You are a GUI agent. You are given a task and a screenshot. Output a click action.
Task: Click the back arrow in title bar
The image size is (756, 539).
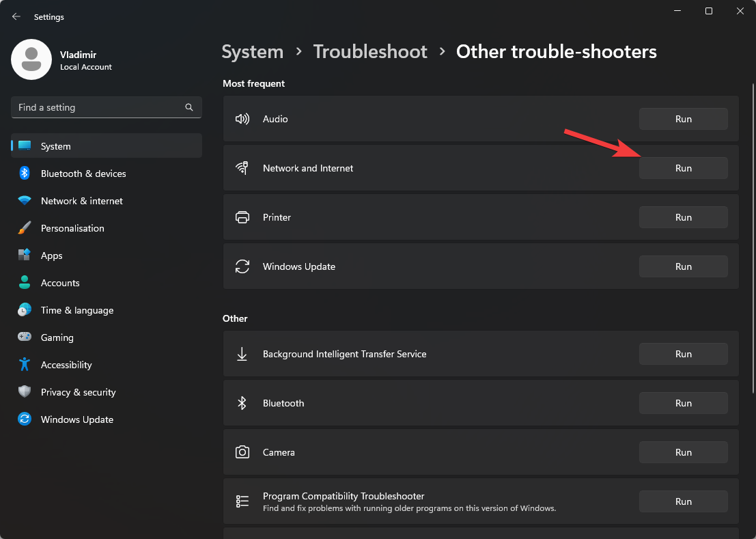click(16, 16)
